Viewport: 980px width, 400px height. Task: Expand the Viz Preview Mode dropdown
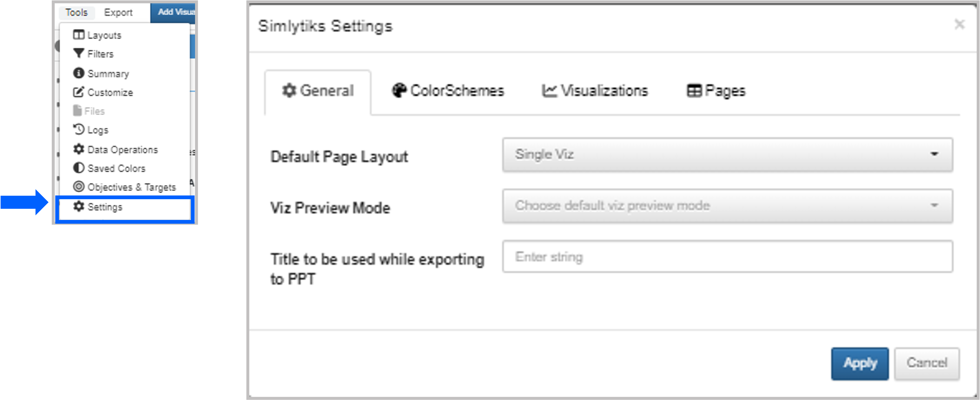coord(727,206)
